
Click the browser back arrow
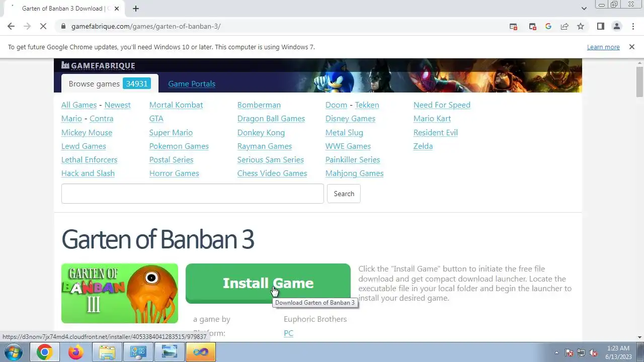(11, 26)
